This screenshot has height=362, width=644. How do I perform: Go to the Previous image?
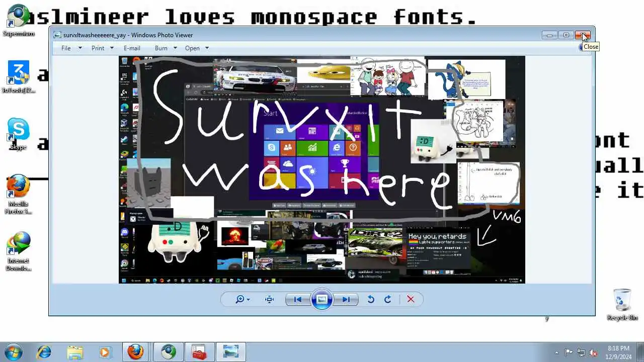(x=297, y=300)
